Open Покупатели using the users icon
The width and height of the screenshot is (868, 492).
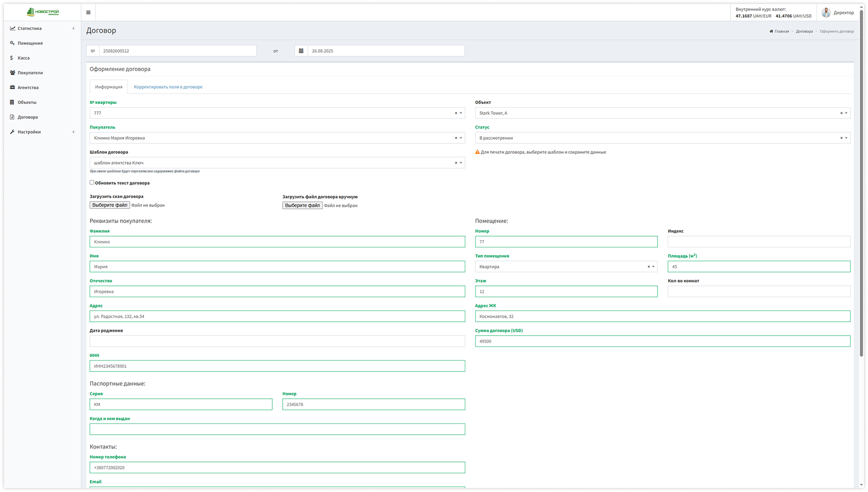click(x=12, y=72)
